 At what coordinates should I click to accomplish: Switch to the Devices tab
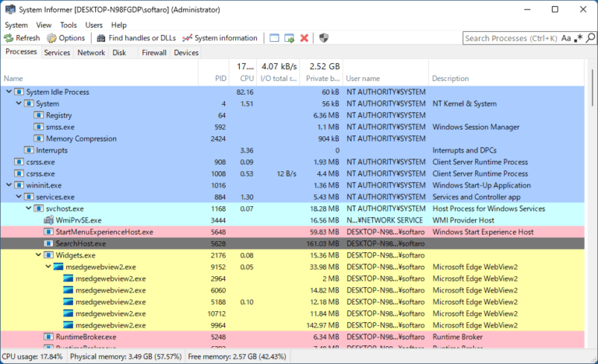pos(186,53)
